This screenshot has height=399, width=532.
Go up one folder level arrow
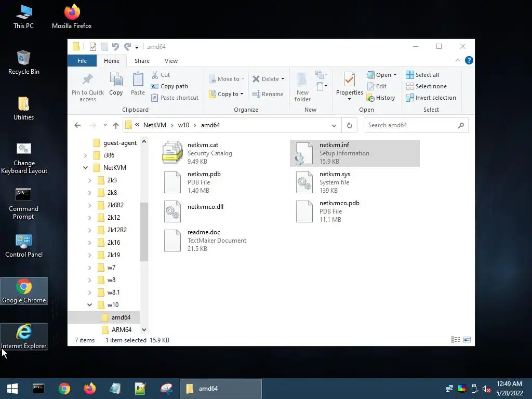[x=116, y=125]
